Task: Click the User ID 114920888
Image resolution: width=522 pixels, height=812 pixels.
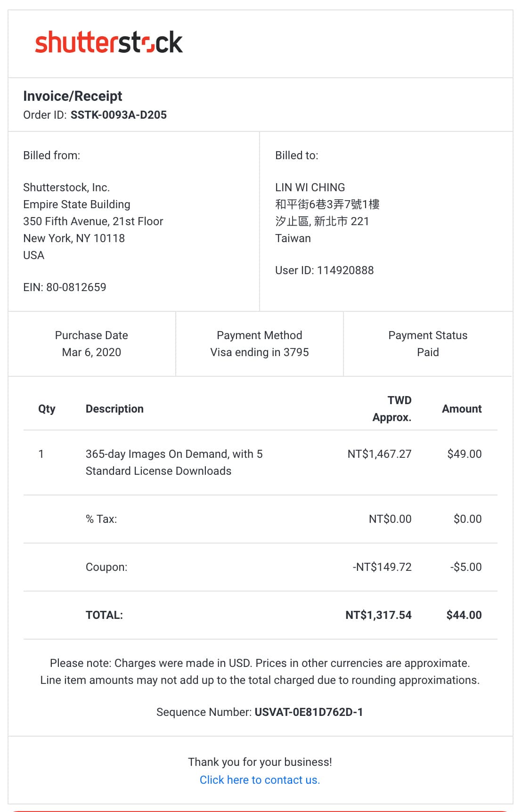Action: [x=345, y=270]
